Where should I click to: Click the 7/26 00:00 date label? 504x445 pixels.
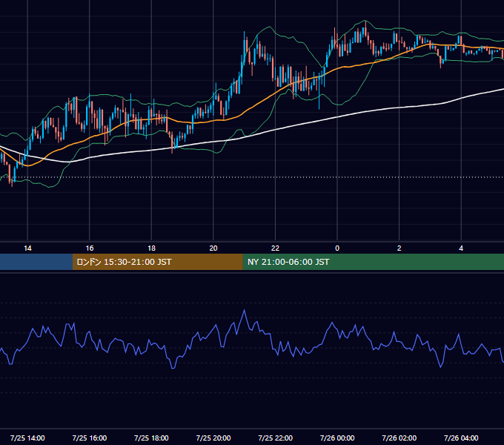click(x=337, y=438)
